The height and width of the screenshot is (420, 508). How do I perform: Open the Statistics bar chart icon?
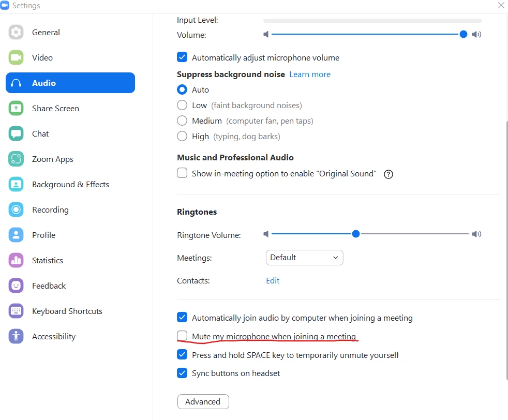click(x=16, y=260)
